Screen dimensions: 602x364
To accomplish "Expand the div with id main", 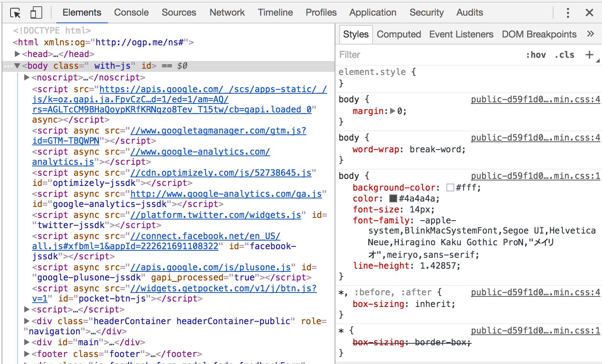I will (27, 342).
